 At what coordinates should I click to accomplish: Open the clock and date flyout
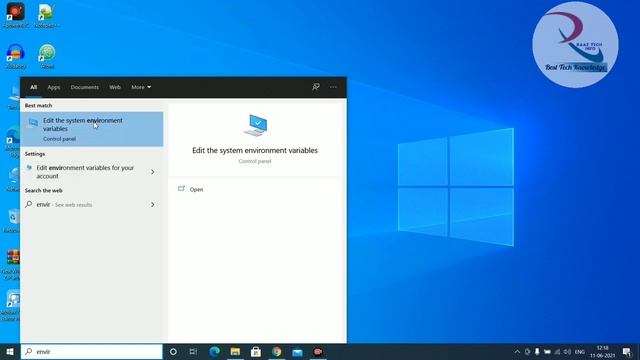pyautogui.click(x=602, y=351)
